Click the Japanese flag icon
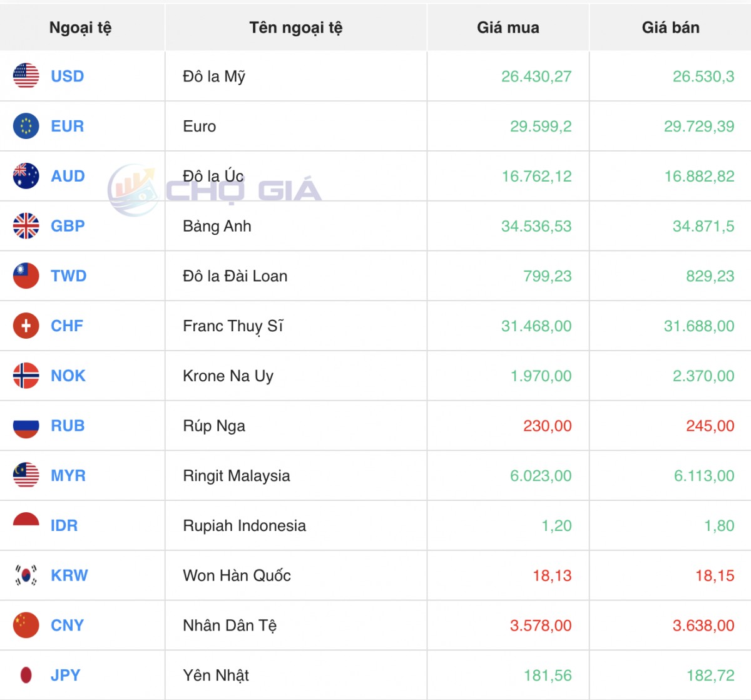 coord(26,675)
